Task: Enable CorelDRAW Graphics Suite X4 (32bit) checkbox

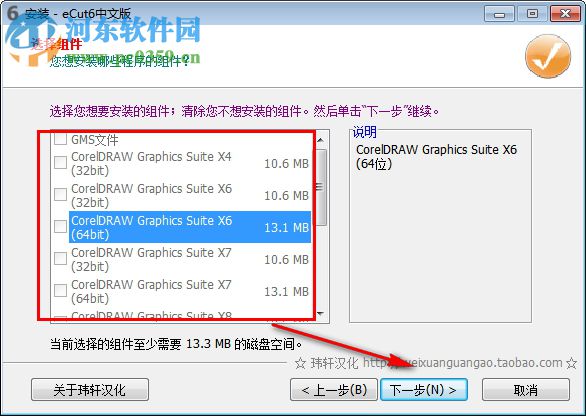Action: 60,163
